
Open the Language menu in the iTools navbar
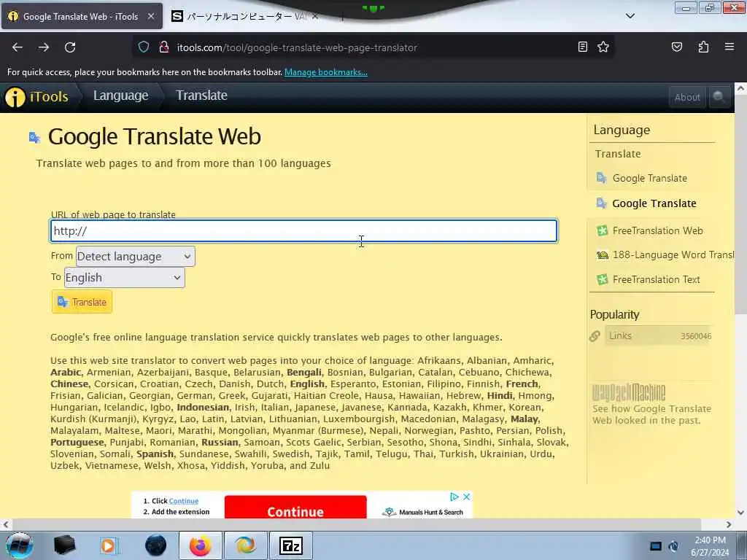tap(120, 96)
